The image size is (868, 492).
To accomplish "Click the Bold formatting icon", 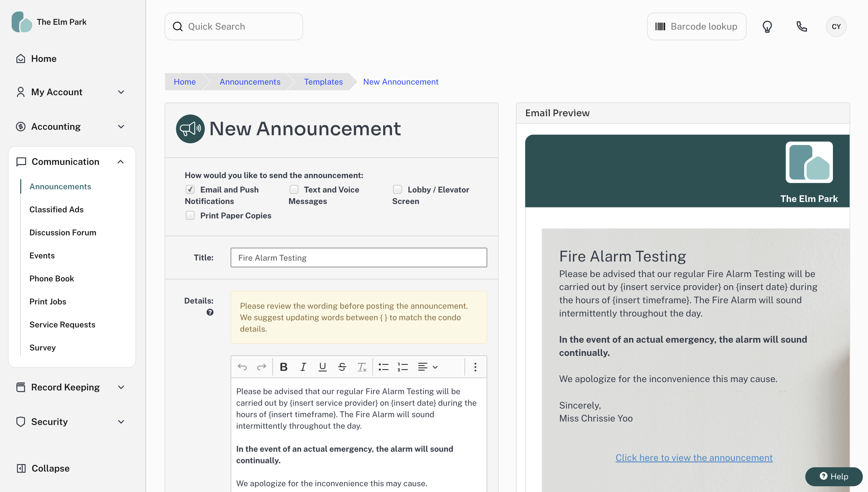I will point(284,367).
